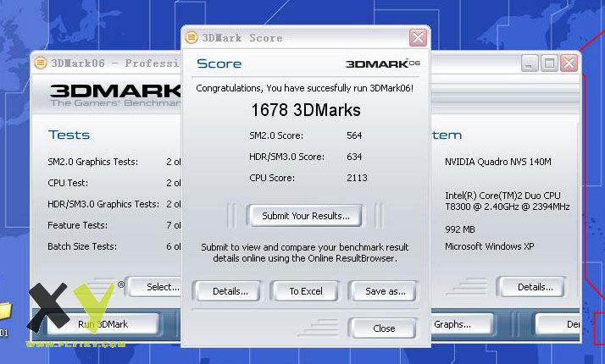Click the 3DMark06 main window title icon
Viewport: 605px width, 364px height.
click(x=41, y=63)
